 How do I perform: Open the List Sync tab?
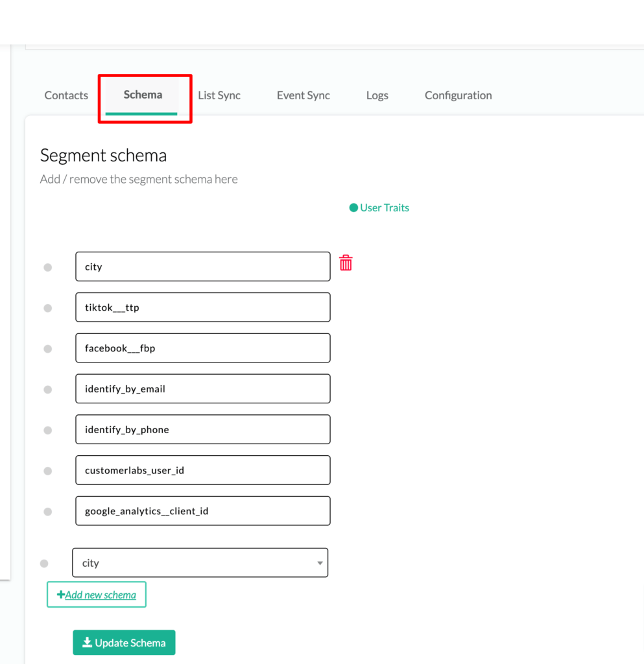pyautogui.click(x=219, y=95)
